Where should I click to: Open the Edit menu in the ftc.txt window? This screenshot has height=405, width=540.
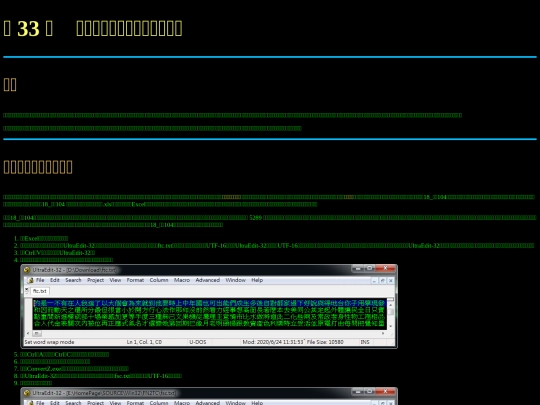pyautogui.click(x=55, y=280)
